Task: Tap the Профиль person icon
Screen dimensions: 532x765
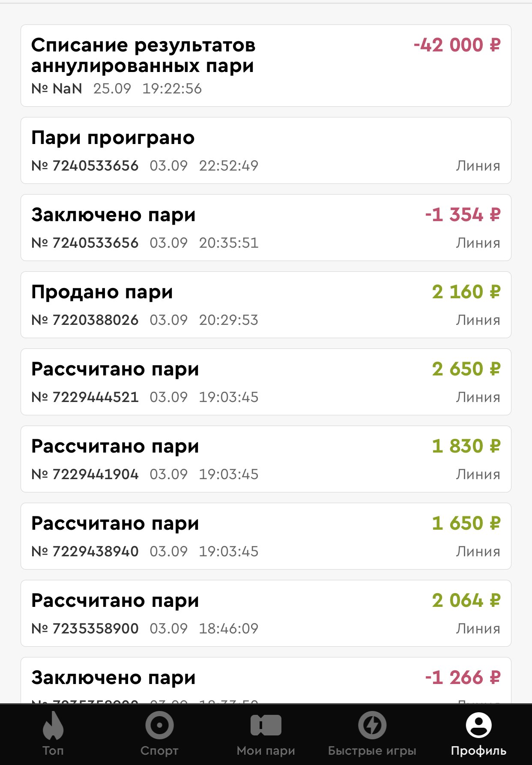Action: 478,725
